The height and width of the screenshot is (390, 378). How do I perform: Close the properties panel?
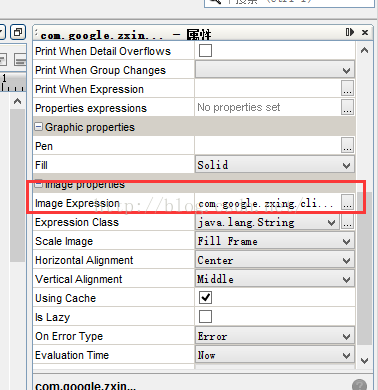coord(365,32)
